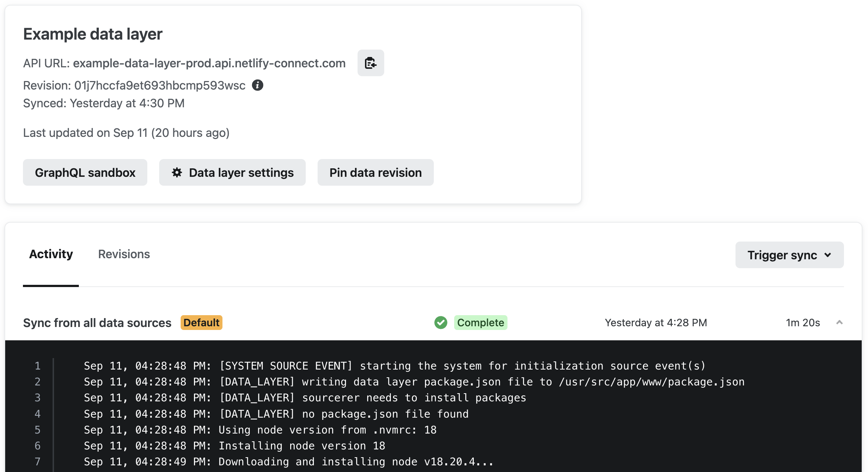Click log line 6 Installing node version 18

click(x=234, y=446)
